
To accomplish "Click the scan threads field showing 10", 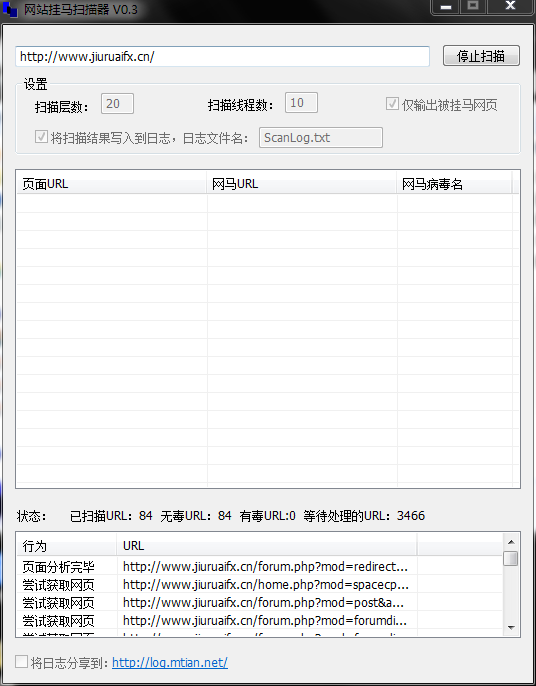I will (x=301, y=103).
